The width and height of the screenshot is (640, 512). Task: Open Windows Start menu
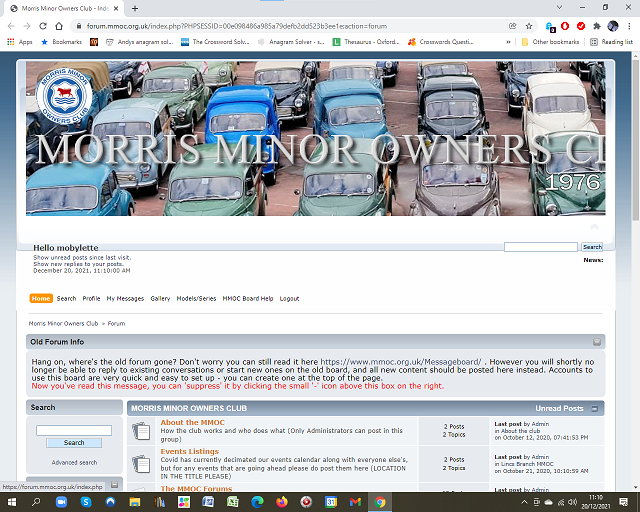[11, 502]
